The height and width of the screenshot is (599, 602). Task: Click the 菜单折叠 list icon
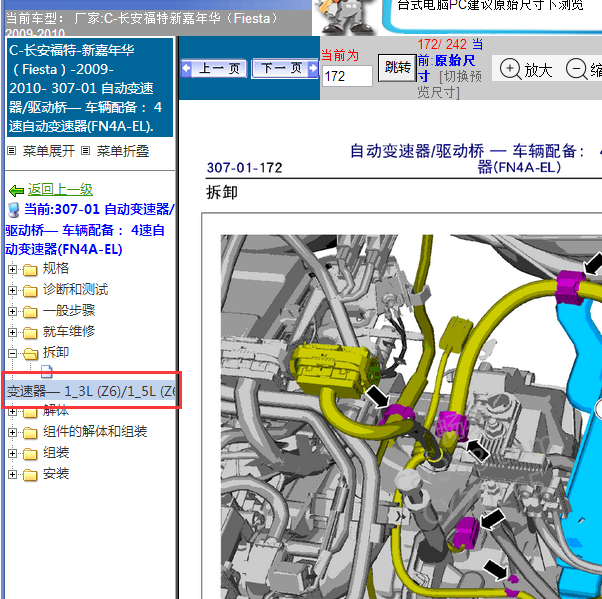pyautogui.click(x=86, y=151)
